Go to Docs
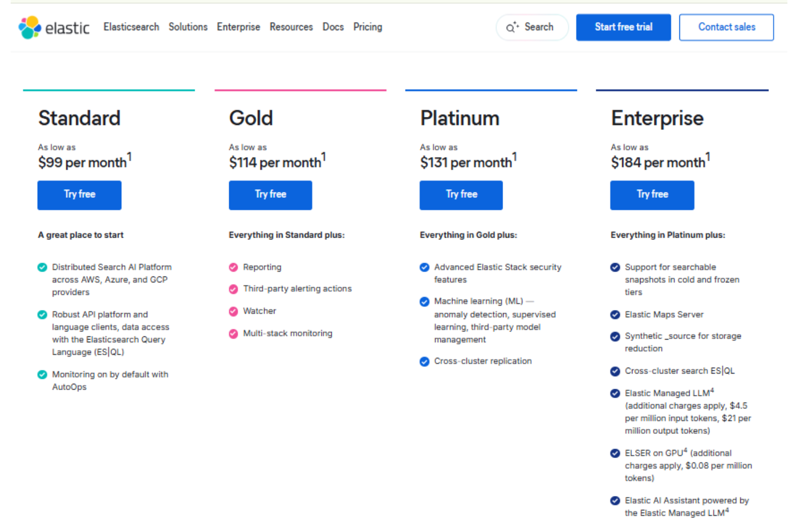This screenshot has width=798, height=532. point(333,27)
